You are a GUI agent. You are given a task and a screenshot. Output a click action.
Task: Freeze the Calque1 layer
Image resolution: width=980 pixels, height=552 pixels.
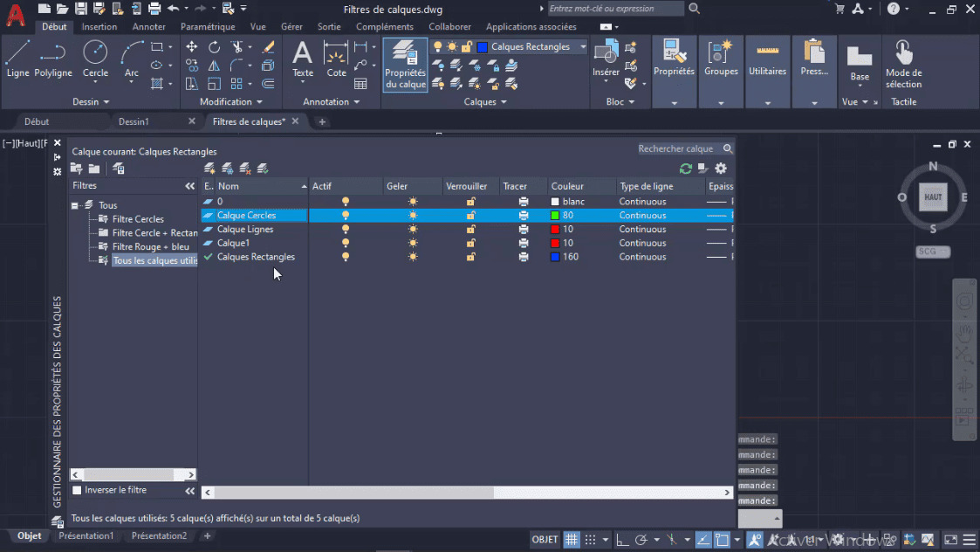click(412, 243)
